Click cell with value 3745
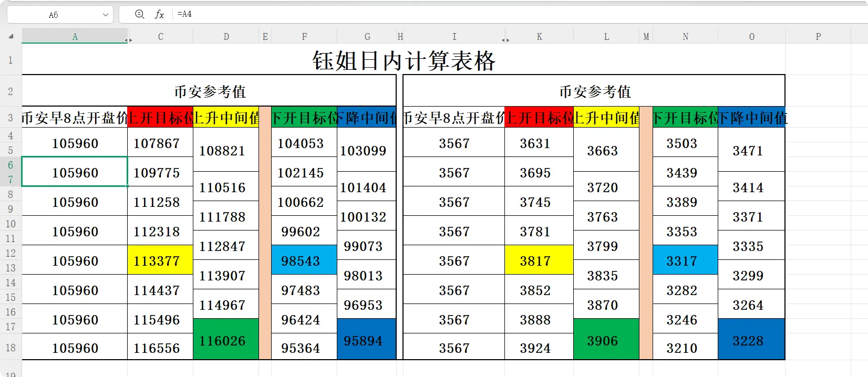 point(539,201)
